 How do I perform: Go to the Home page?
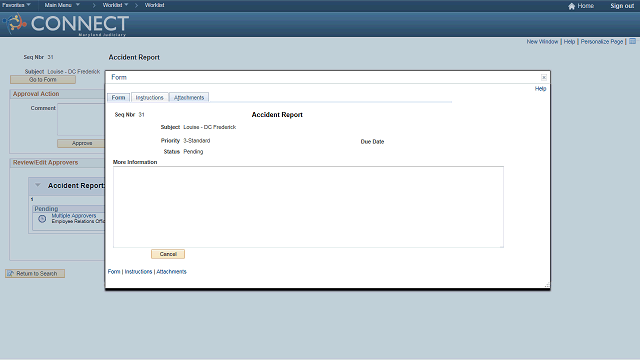pos(585,6)
